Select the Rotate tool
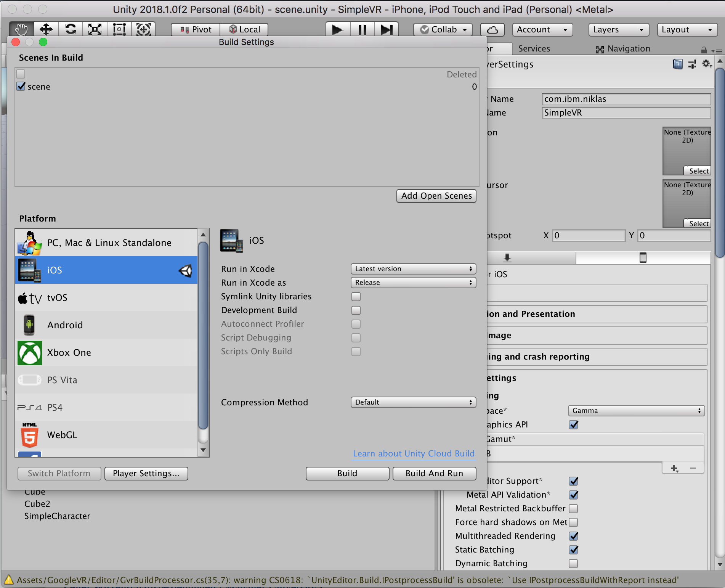 (x=71, y=29)
